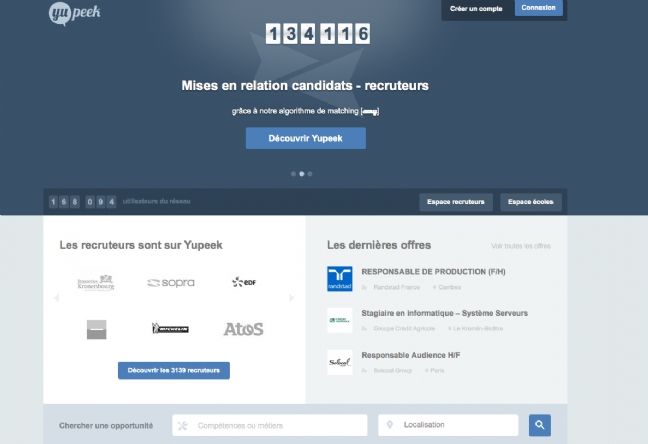Show next recruiter logos with right arrow
648x444 pixels.
(291, 298)
